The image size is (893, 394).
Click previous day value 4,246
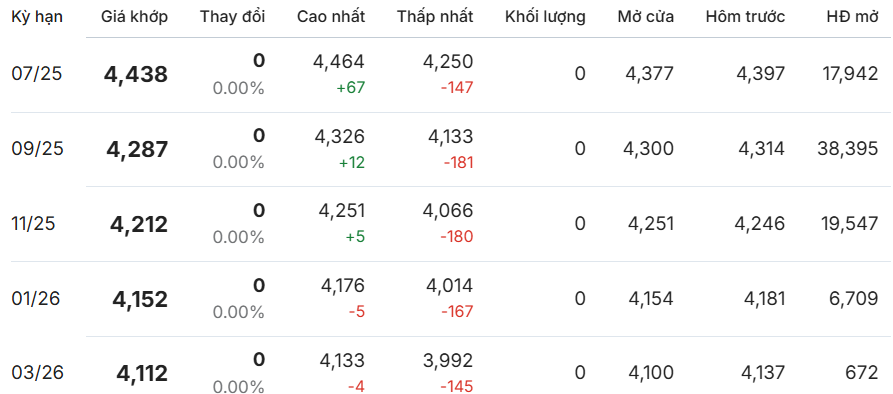tap(760, 224)
